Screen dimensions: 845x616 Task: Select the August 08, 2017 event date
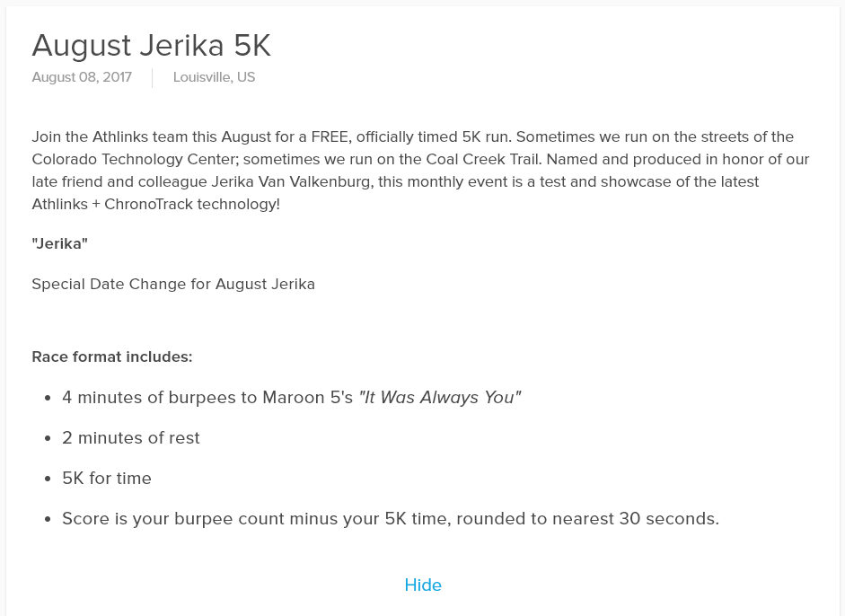tap(82, 77)
